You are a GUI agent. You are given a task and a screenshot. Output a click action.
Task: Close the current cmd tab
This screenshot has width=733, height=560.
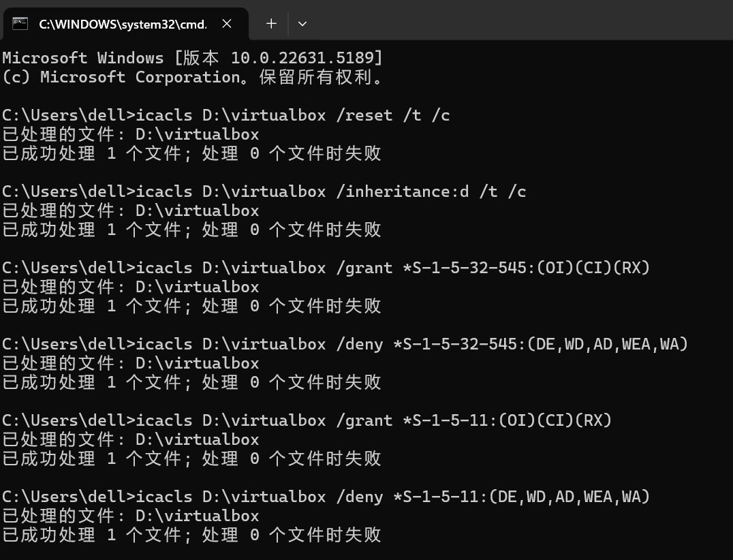(x=227, y=23)
